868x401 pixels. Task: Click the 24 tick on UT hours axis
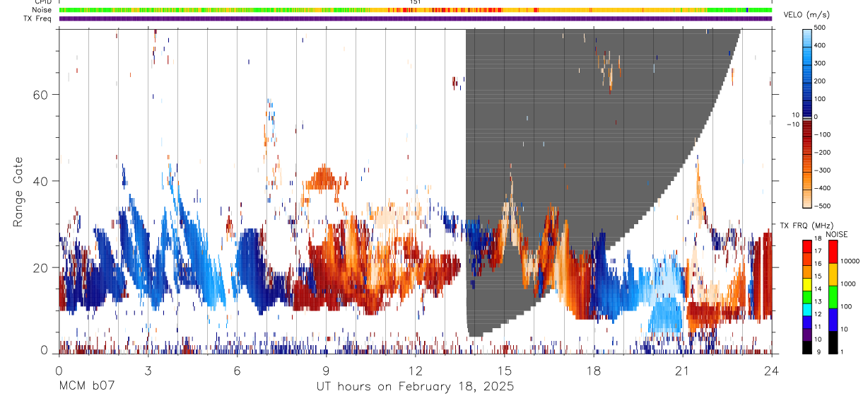pos(772,371)
